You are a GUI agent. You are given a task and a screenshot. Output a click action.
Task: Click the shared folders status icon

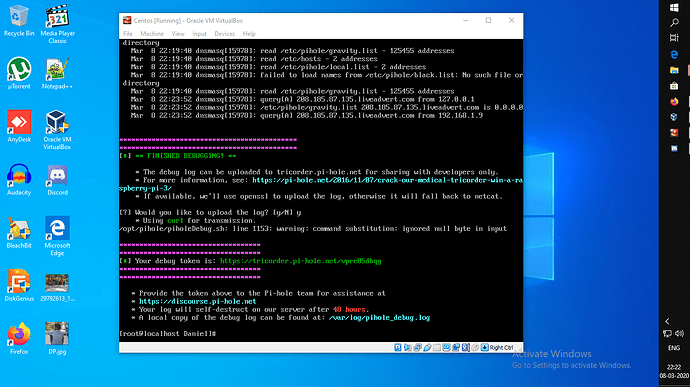tap(437, 347)
